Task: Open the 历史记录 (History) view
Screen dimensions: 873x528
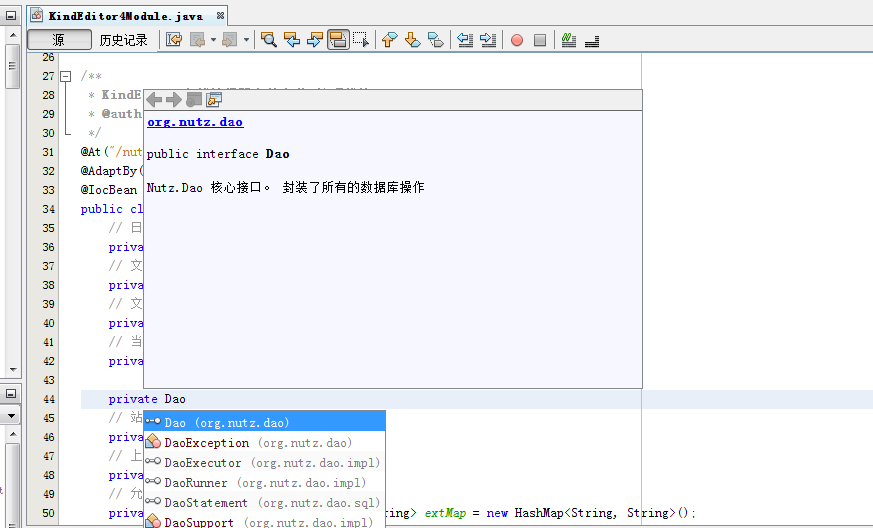Action: [x=124, y=40]
